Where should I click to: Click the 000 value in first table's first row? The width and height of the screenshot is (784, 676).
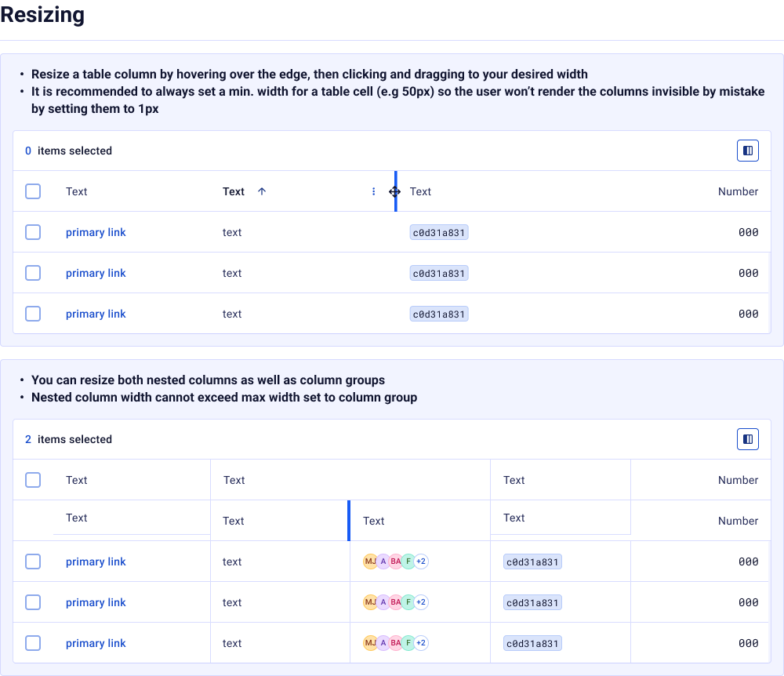pos(749,232)
